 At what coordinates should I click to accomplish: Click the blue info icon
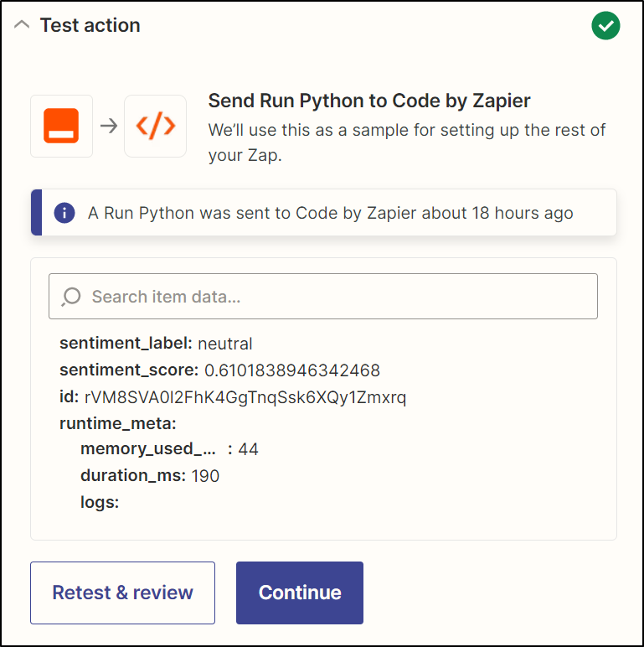coord(64,213)
